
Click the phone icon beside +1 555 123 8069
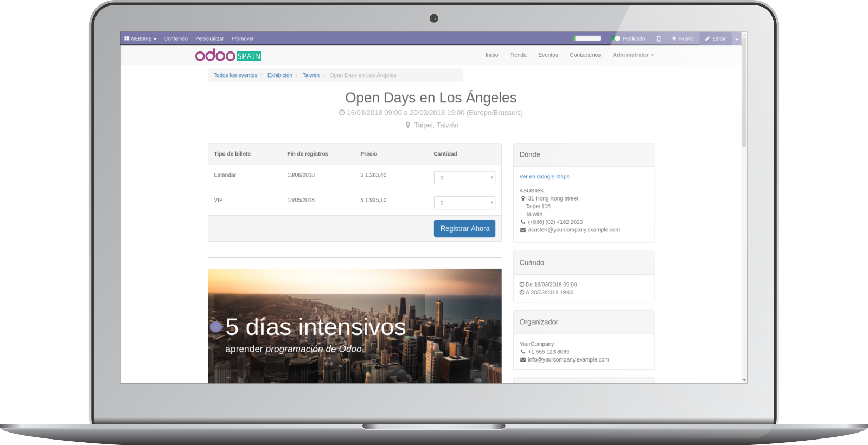pyautogui.click(x=523, y=352)
